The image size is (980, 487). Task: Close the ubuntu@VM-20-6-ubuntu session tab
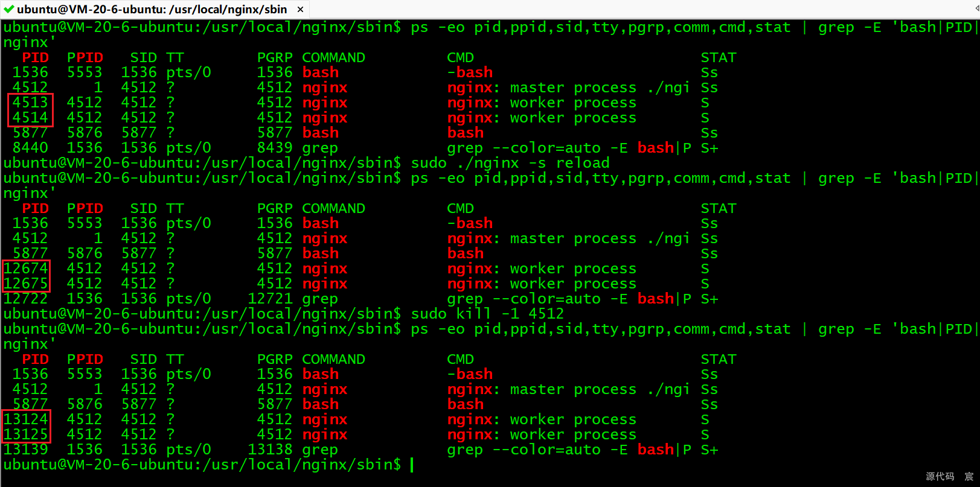pyautogui.click(x=300, y=10)
